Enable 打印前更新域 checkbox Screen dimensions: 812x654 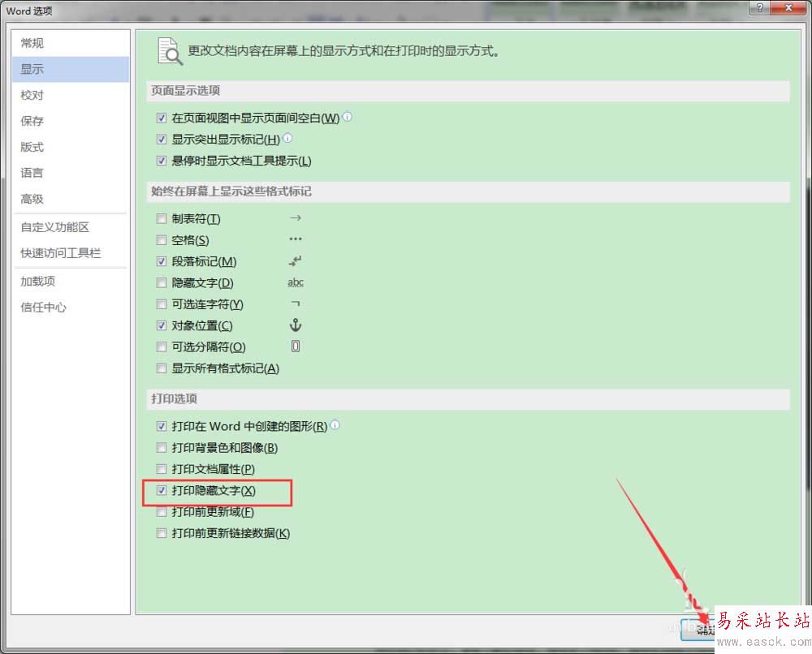click(x=162, y=512)
